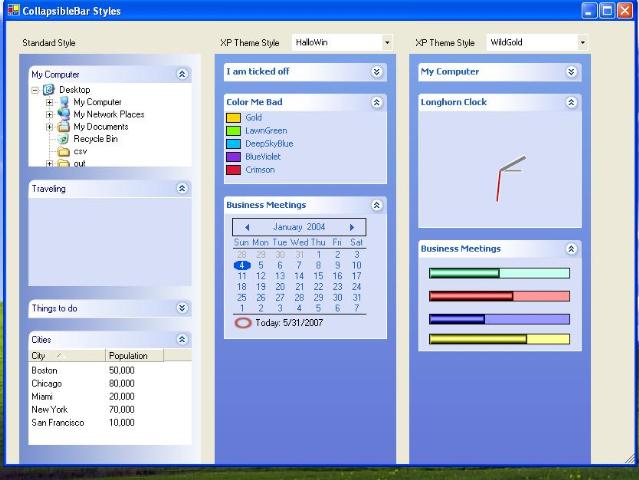Select the highlighted day 4 in January

point(242,265)
